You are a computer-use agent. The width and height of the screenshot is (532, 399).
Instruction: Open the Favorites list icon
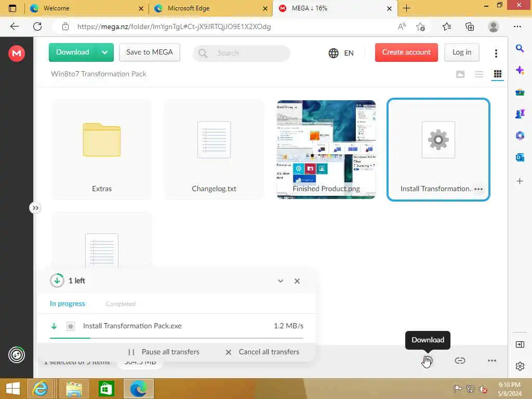pyautogui.click(x=446, y=26)
